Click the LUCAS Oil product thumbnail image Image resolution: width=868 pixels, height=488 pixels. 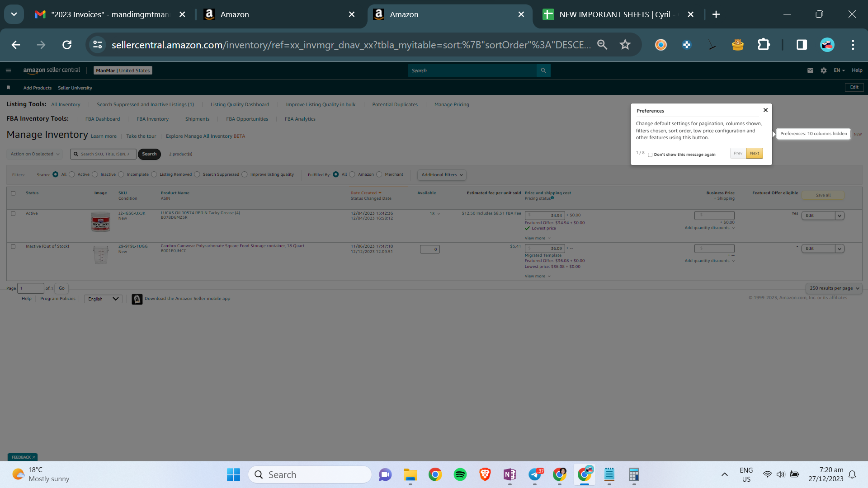coord(100,222)
